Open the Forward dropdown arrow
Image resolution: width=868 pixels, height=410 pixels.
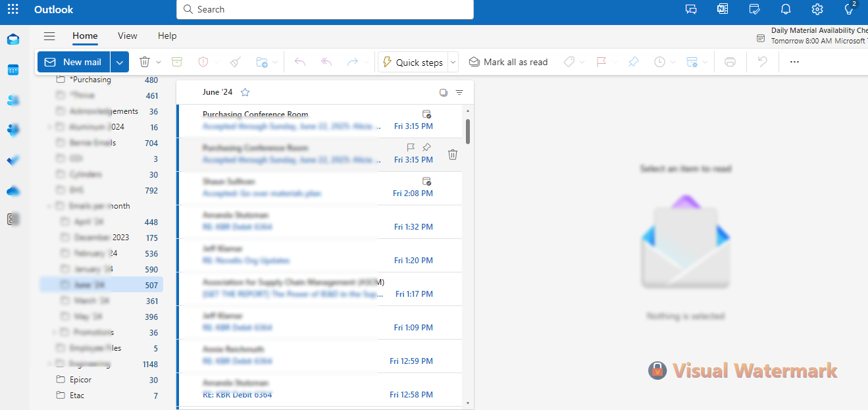tap(367, 63)
